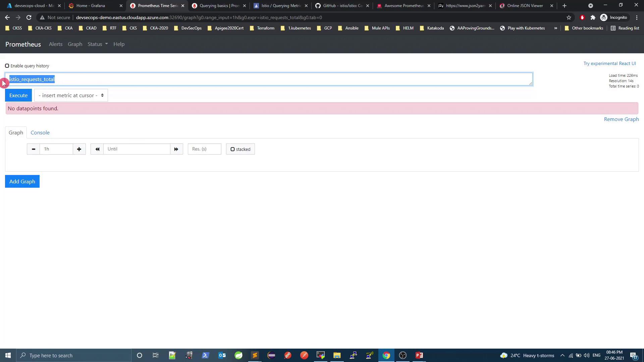Fast-forward the graph end time

[x=176, y=149]
